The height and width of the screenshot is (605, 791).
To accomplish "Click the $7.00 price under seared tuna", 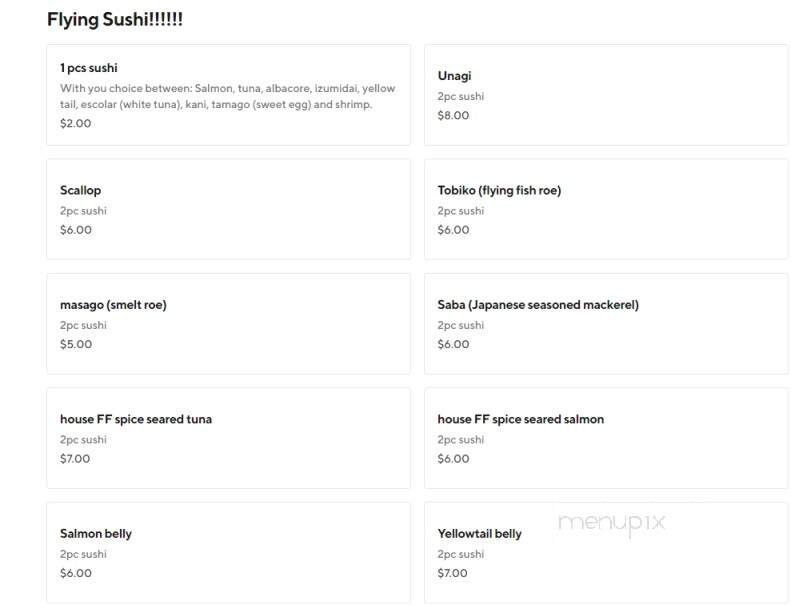I will click(75, 459).
